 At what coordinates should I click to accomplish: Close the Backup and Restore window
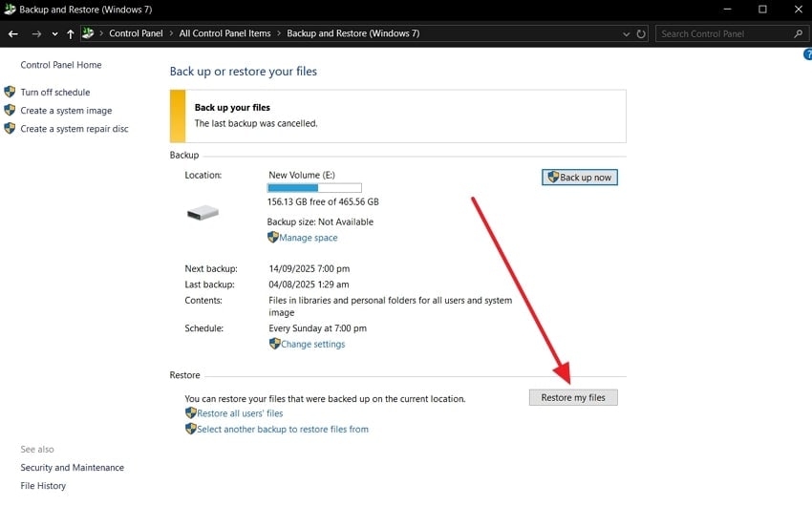[798, 10]
